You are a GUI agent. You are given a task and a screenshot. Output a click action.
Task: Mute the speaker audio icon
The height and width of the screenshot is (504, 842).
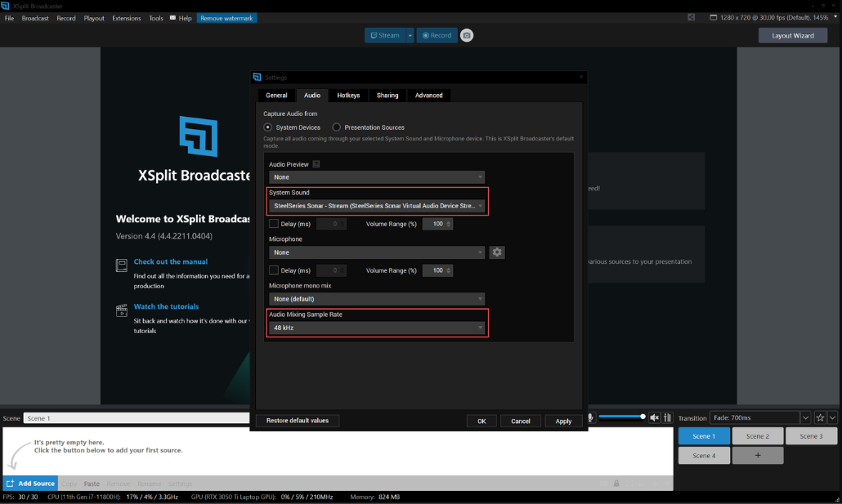click(x=654, y=417)
